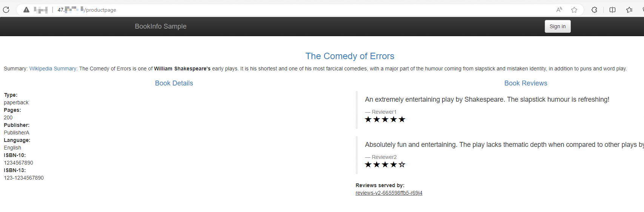Click the ISBN-13 value 123-1234567890
Screen dimensions: 644x212
[x=24, y=178]
